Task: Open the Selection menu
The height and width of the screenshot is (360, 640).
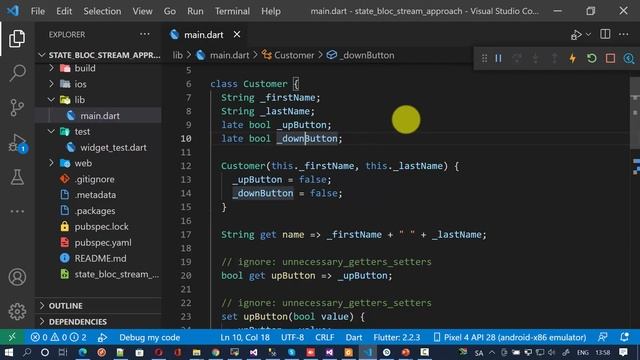Action: pyautogui.click(x=102, y=11)
